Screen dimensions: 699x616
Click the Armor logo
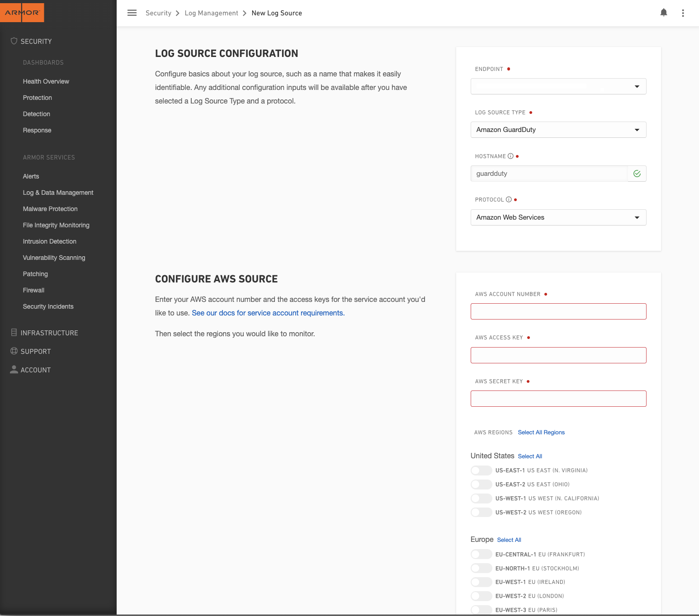point(22,13)
